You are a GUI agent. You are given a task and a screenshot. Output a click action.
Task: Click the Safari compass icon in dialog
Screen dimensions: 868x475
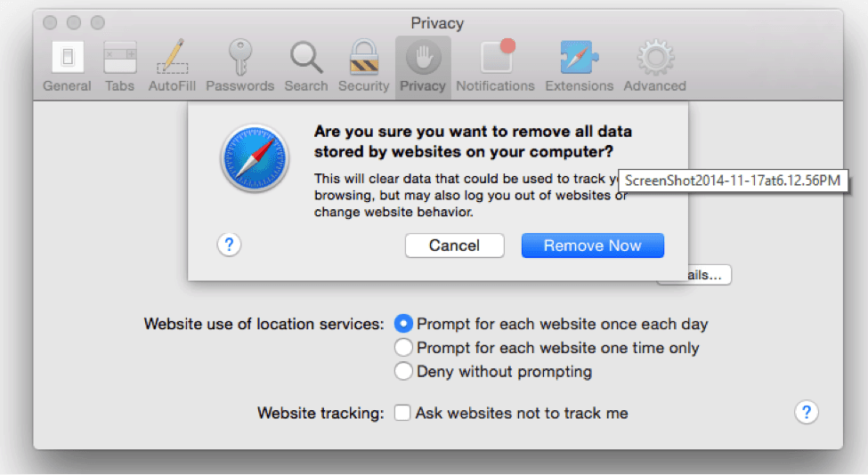(x=255, y=158)
